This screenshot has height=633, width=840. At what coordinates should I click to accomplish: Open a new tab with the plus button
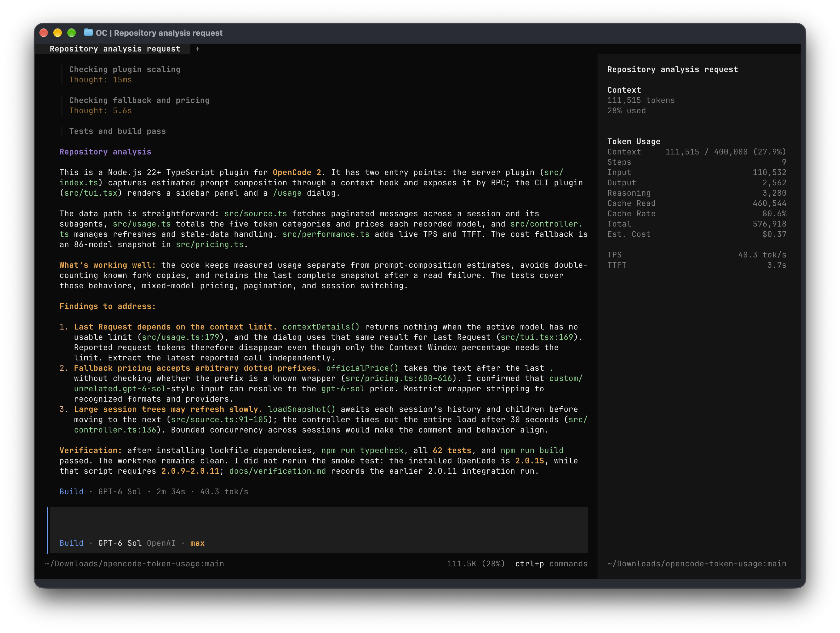point(198,49)
